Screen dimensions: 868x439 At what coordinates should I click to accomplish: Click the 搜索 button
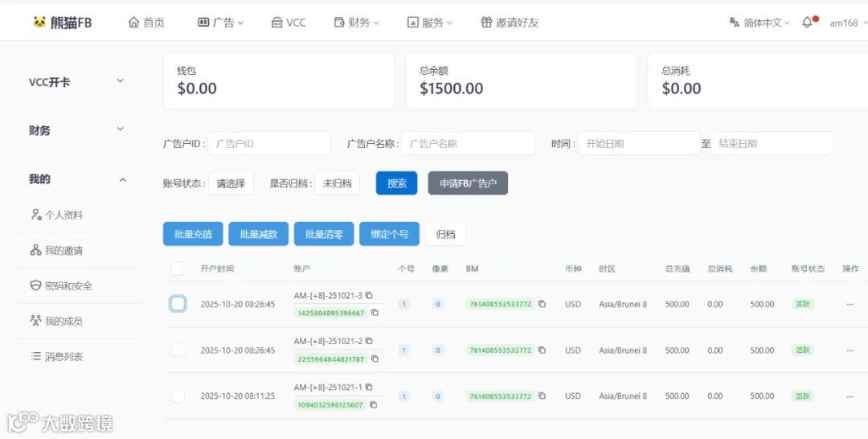[x=396, y=183]
